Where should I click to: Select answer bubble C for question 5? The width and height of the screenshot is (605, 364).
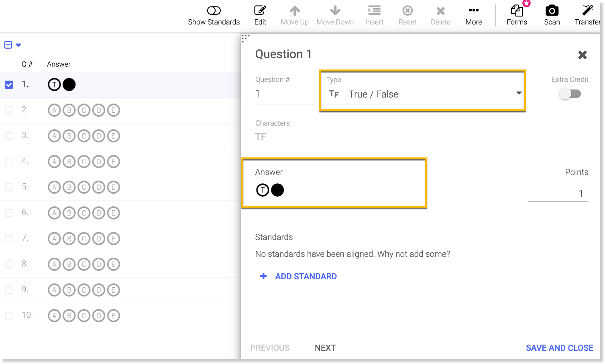tap(84, 187)
